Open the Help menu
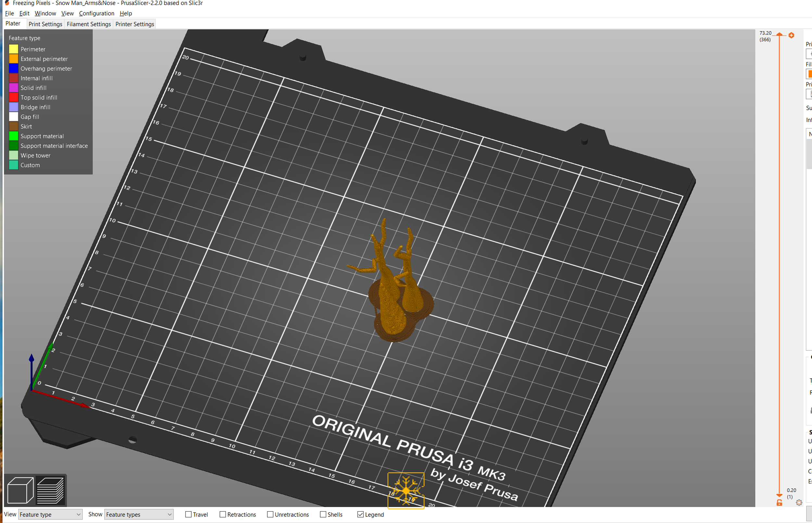Image resolution: width=812 pixels, height=523 pixels. point(126,13)
